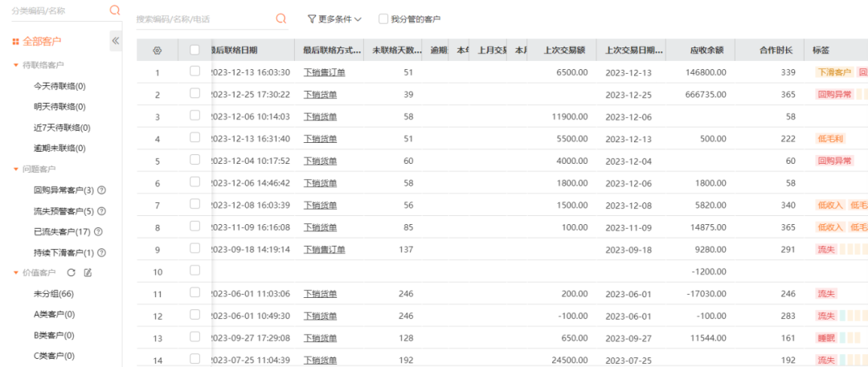Viewport: 868px width, 367px height.
Task: Open the 下销货单 link in row 2
Action: pos(320,95)
